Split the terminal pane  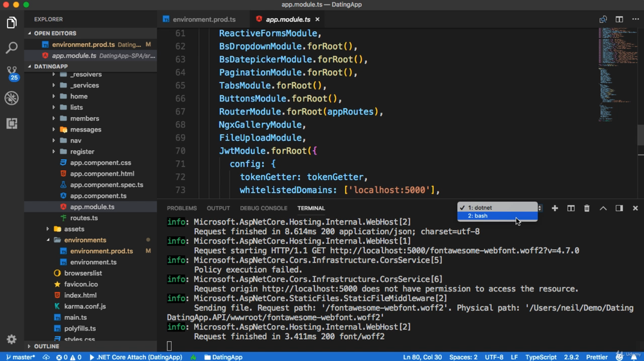point(571,208)
